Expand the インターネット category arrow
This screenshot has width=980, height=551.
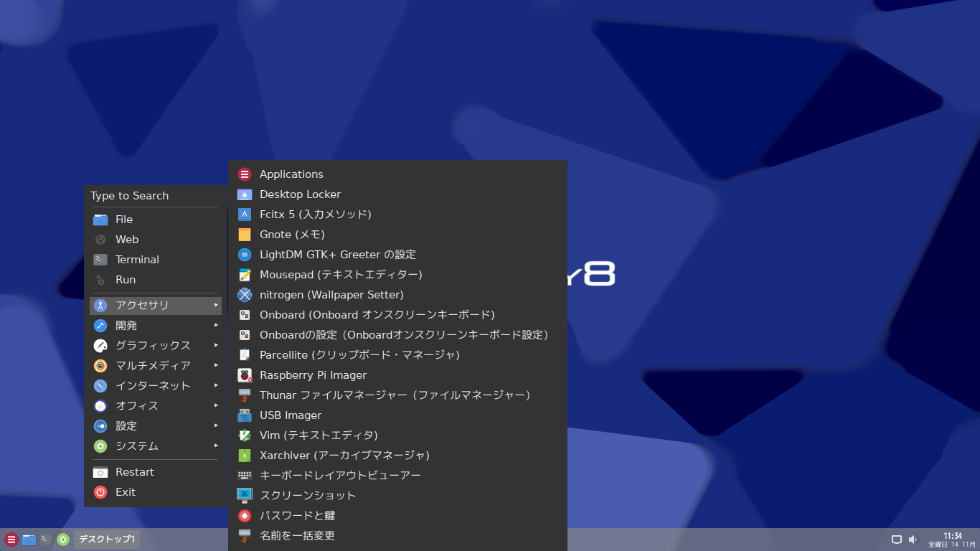(216, 385)
